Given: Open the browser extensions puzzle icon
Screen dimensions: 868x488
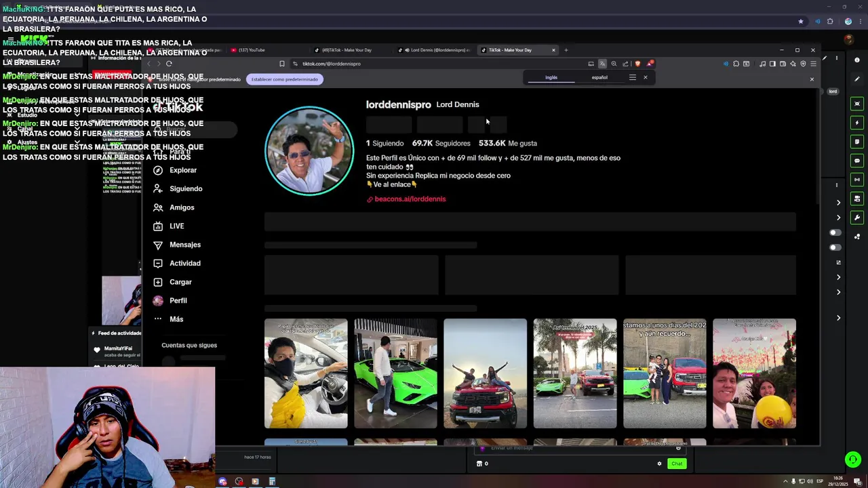Looking at the screenshot, I should pos(736,64).
